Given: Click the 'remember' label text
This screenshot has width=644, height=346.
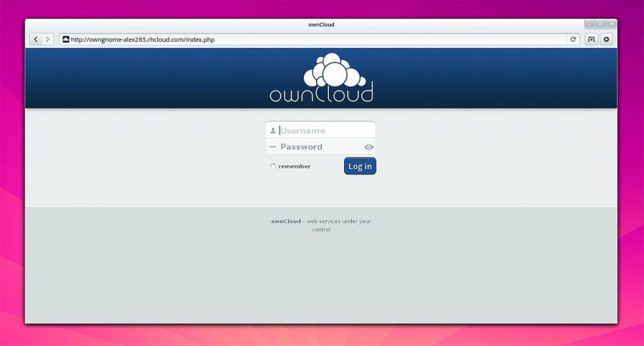Looking at the screenshot, I should point(294,167).
